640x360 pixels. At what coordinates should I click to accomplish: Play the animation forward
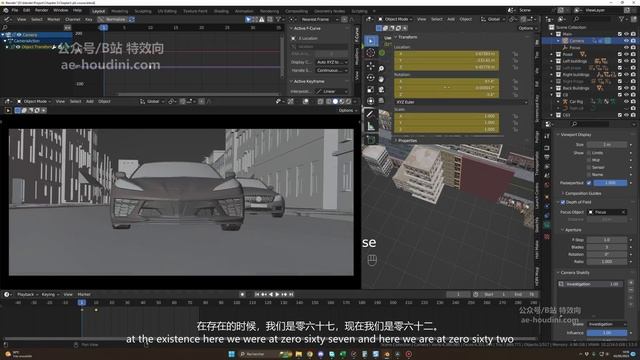(278, 294)
